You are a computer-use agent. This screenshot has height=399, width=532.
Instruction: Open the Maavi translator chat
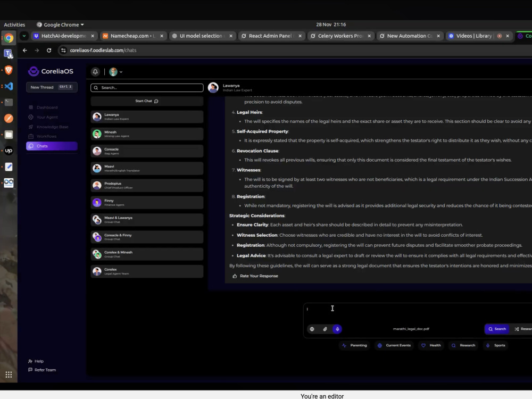tap(147, 168)
